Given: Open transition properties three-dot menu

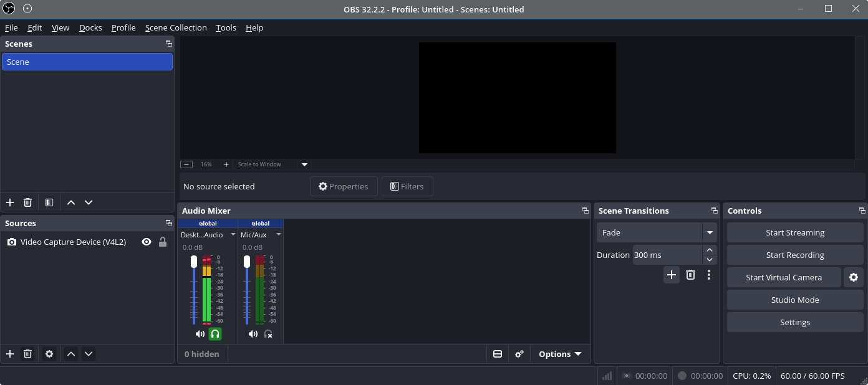Looking at the screenshot, I should click(709, 275).
